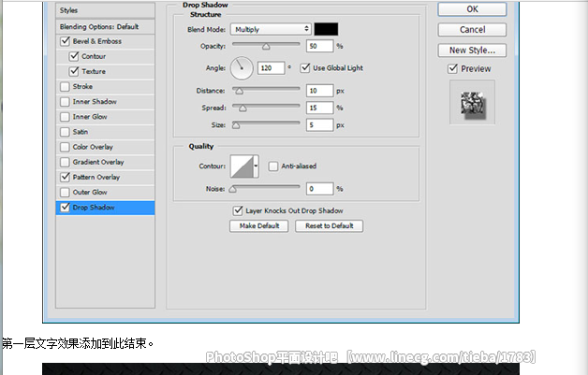Select Blending Options: Default entry
Screen dimensions: 588x375
tap(106, 26)
